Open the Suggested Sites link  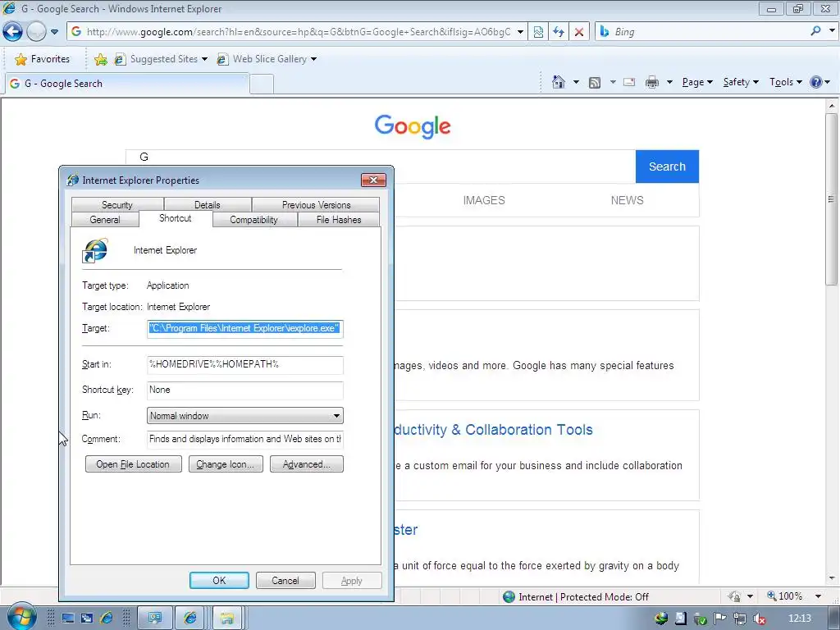click(x=161, y=59)
